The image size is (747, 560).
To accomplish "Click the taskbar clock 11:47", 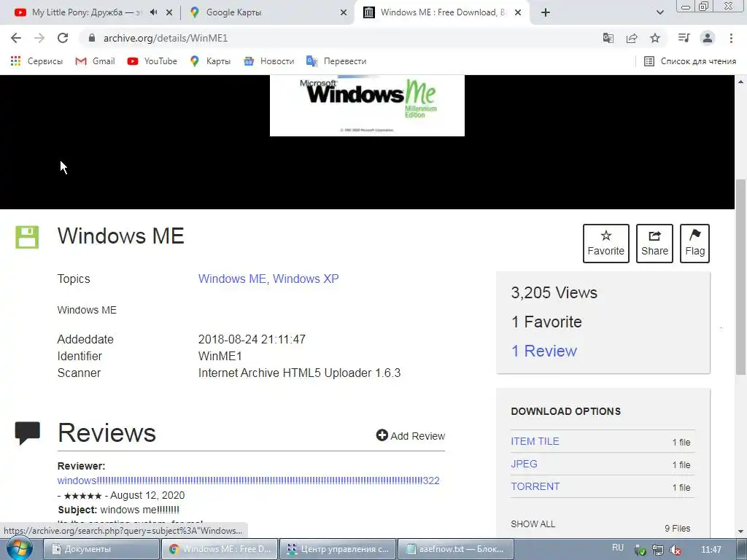I will click(711, 550).
